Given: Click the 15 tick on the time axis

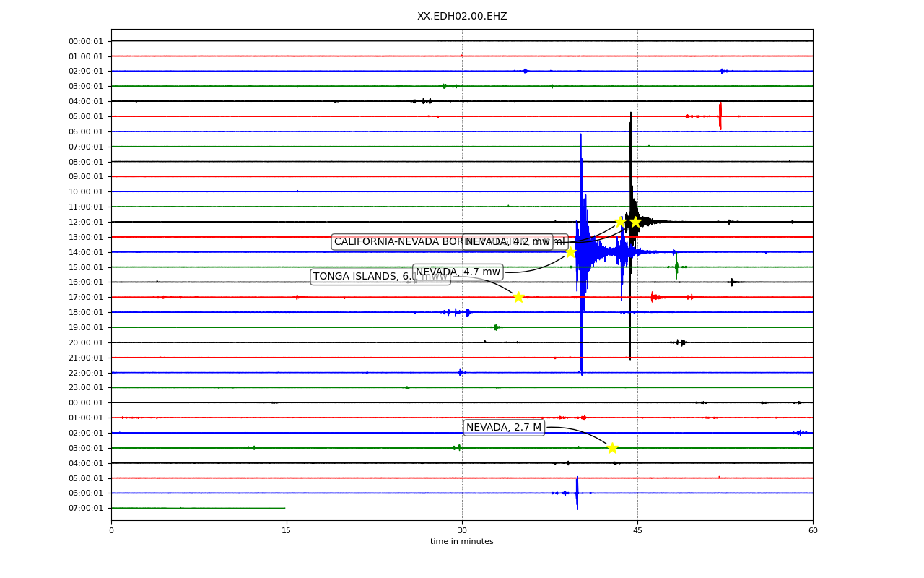Looking at the screenshot, I should 287,531.
